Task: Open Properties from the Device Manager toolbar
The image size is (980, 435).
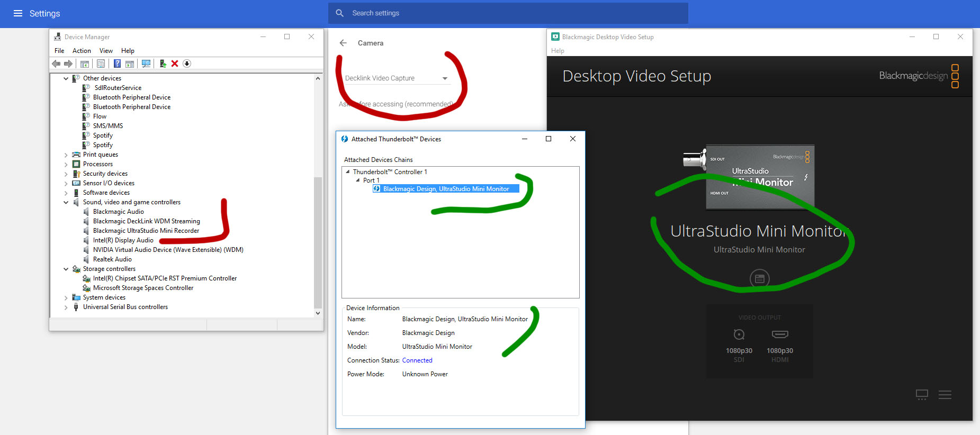Action: 101,64
